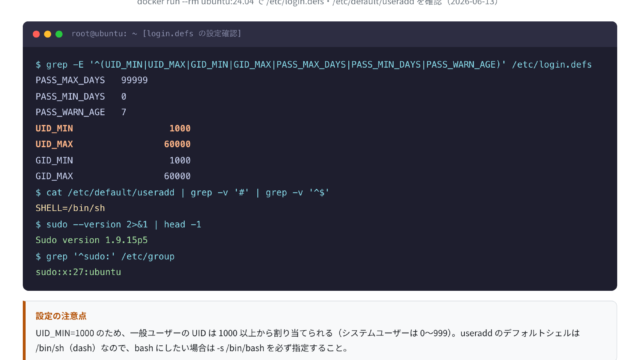Click the yellow minimize dot in terminal header
640x360 pixels.
pos(47,34)
